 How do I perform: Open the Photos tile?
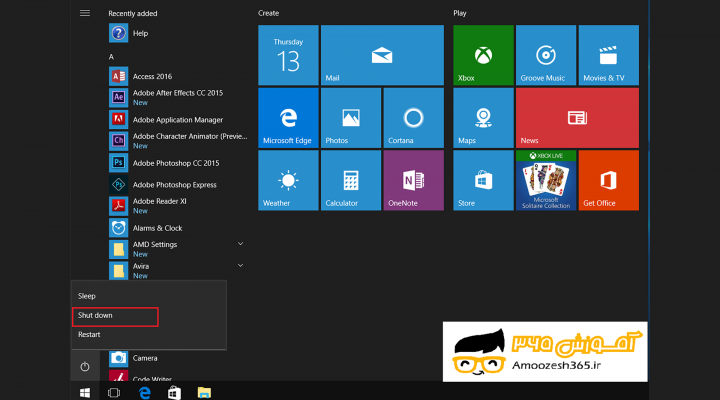coord(351,118)
